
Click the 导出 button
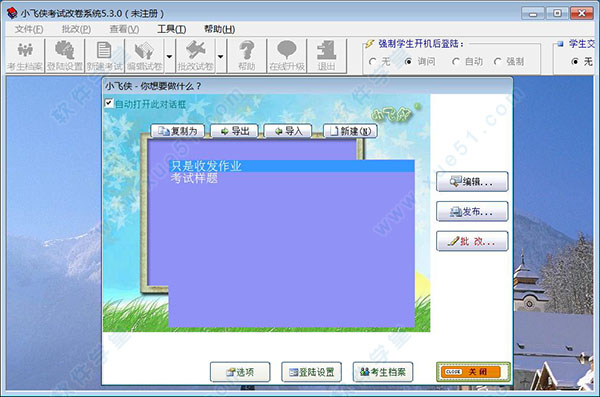[x=234, y=131]
